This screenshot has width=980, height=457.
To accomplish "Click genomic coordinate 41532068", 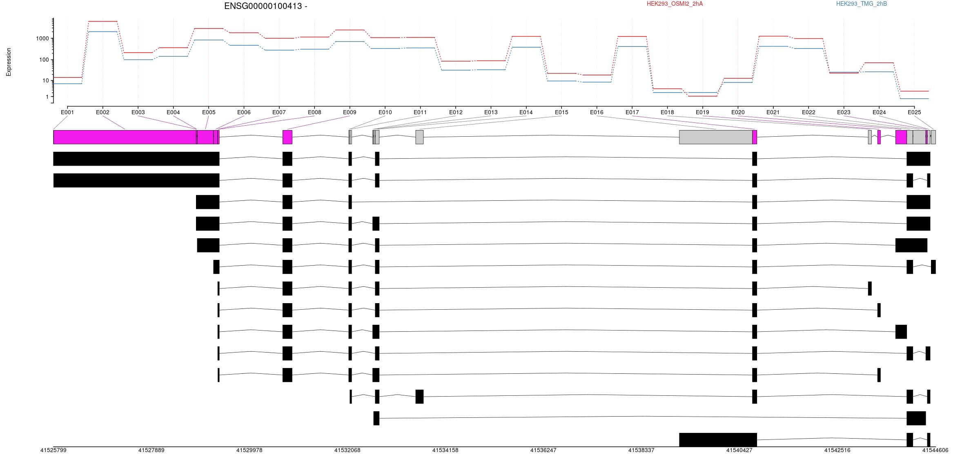I will pos(347,450).
